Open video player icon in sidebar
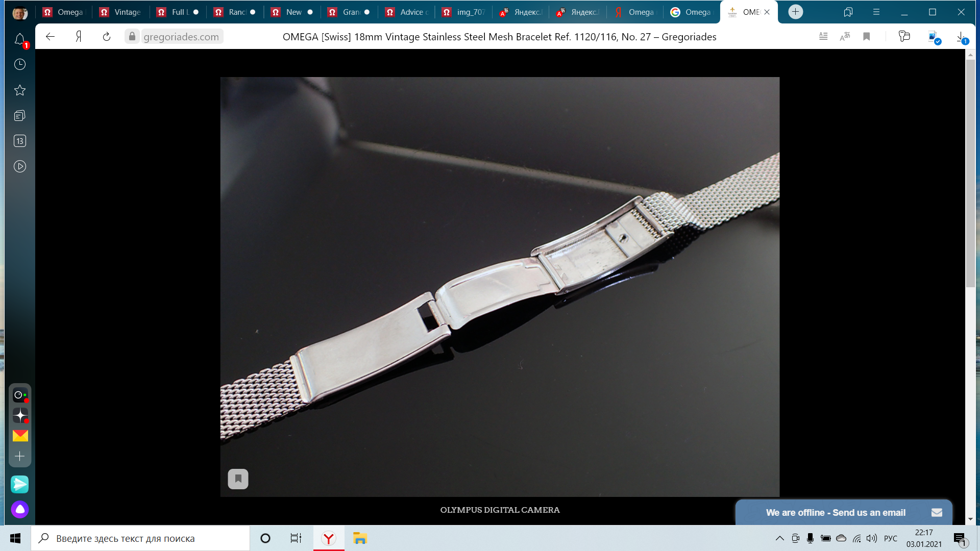 point(20,166)
